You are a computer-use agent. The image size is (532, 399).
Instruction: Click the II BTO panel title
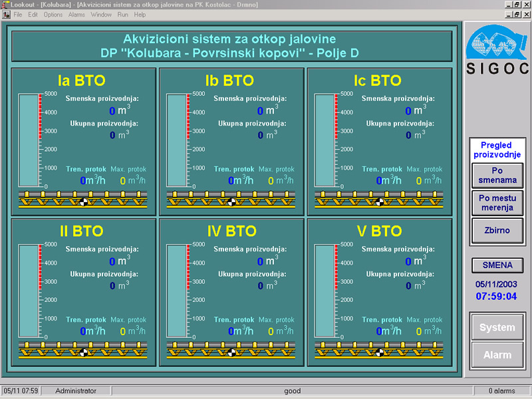point(81,231)
